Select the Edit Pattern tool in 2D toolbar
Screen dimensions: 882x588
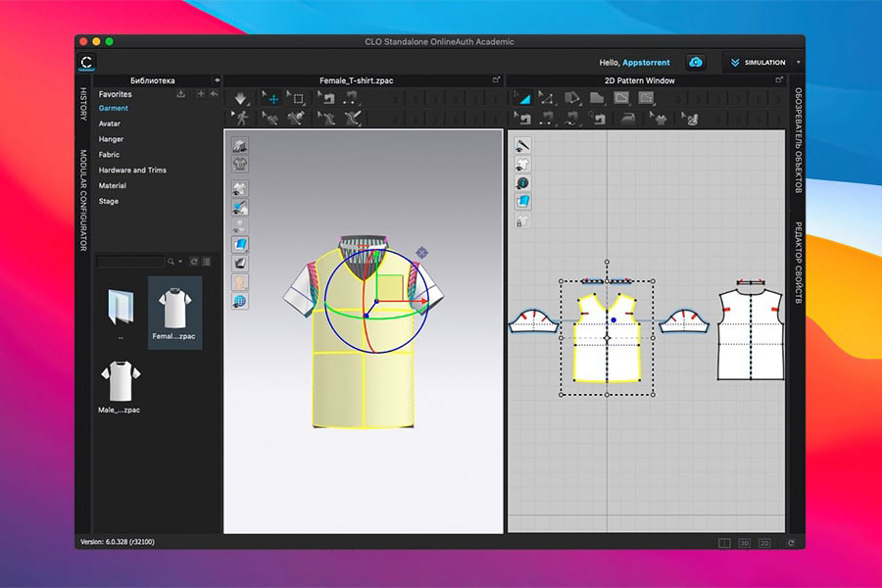click(546, 98)
